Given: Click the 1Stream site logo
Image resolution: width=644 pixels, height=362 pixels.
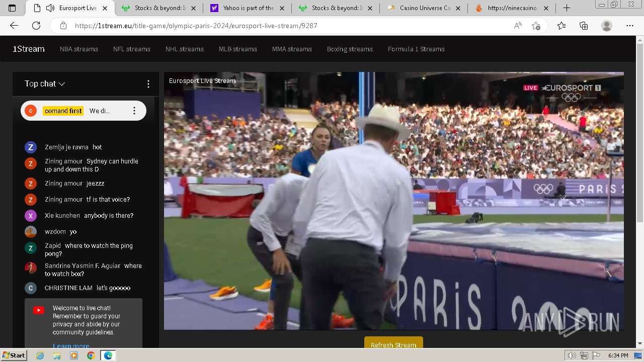Looking at the screenshot, I should [29, 49].
